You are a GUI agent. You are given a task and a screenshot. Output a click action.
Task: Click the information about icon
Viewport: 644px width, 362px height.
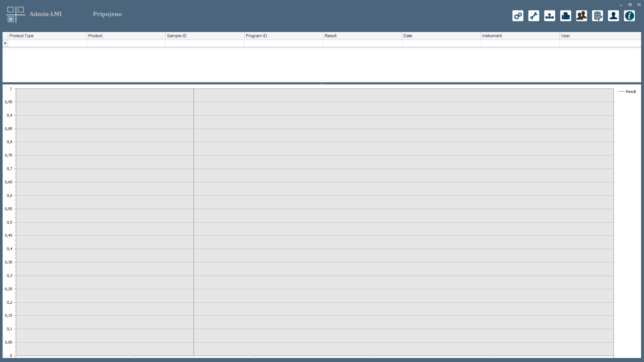tap(629, 16)
